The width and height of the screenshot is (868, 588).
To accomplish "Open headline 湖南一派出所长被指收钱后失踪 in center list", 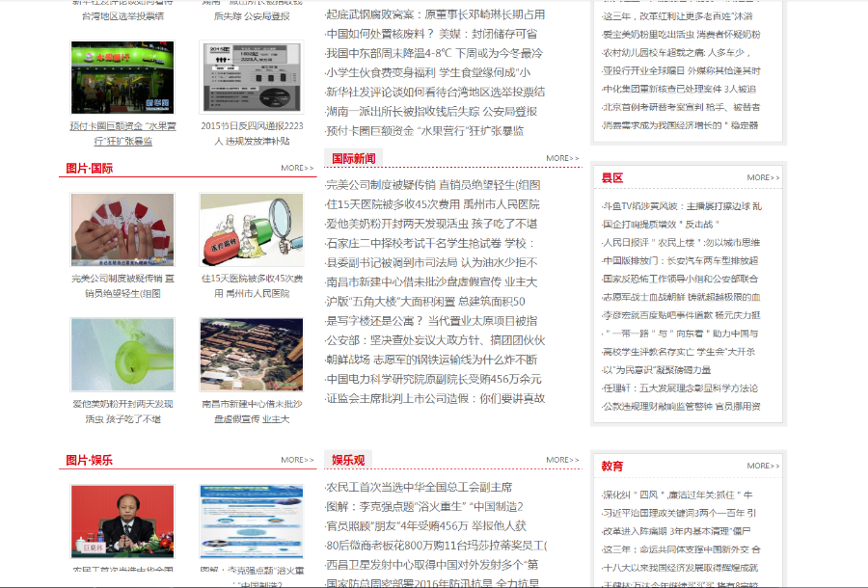I will 431,111.
